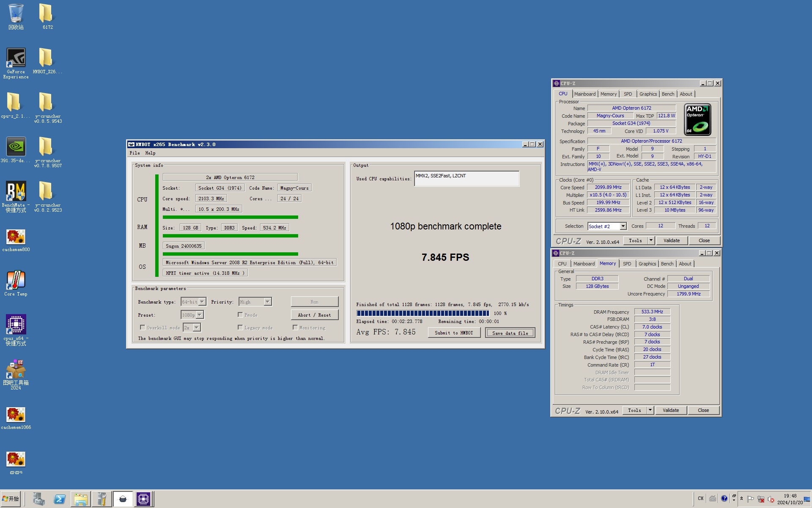Viewport: 812px width, 508px height.
Task: Toggle the Monitoring checkbox
Action: [x=295, y=327]
